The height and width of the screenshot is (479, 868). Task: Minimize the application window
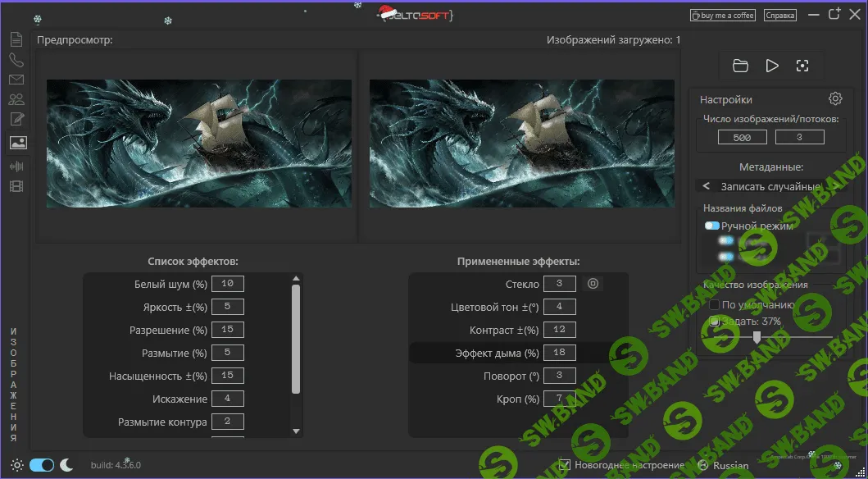(814, 16)
